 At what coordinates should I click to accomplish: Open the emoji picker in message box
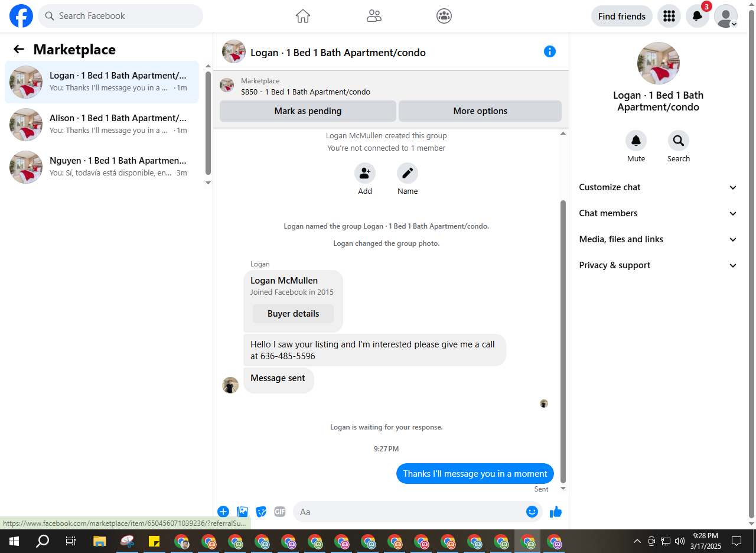(x=532, y=512)
